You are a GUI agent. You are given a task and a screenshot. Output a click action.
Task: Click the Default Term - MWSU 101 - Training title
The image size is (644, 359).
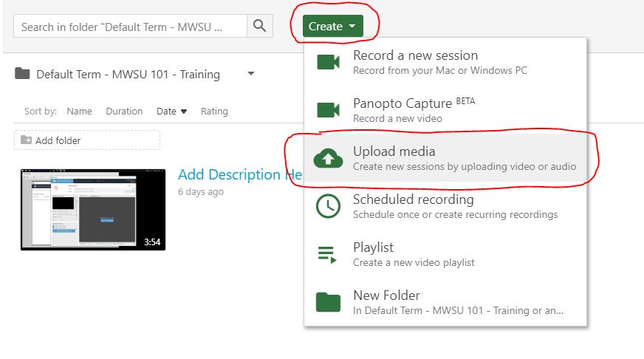(129, 75)
